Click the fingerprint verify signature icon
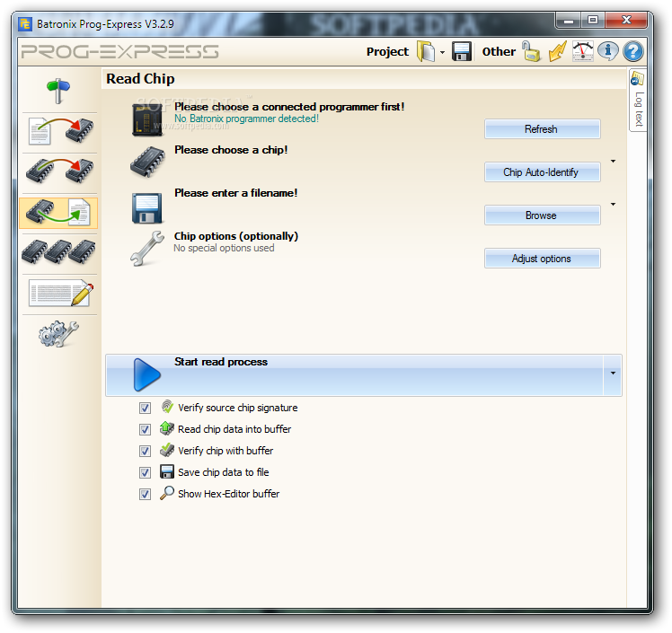The image size is (672, 633). pyautogui.click(x=167, y=407)
